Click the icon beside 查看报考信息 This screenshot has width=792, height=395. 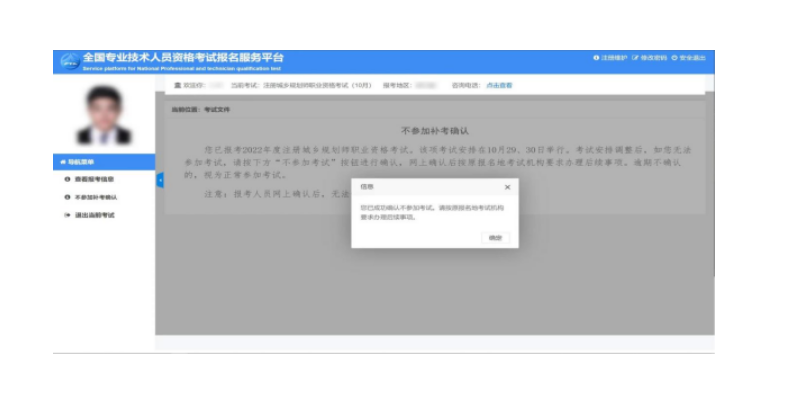tap(67, 179)
